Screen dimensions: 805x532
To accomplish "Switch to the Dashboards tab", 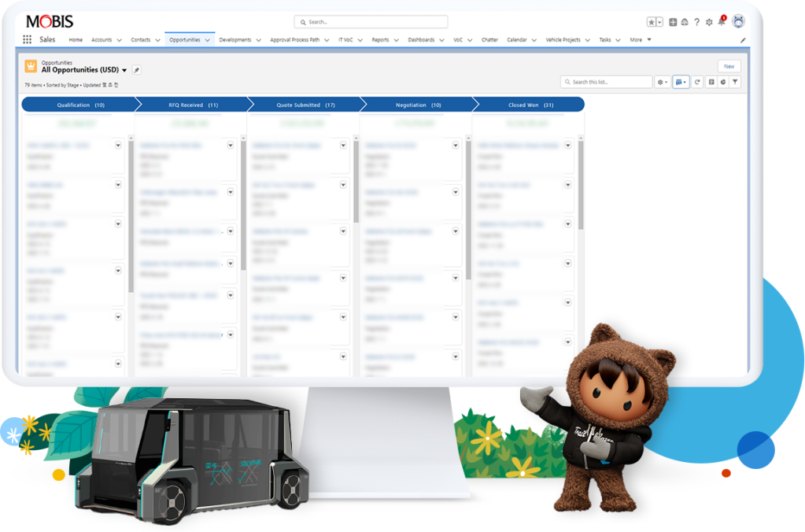I will 422,39.
